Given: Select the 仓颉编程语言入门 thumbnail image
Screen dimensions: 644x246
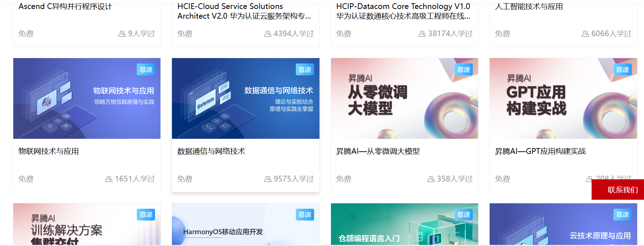Looking at the screenshot, I should point(405,224).
